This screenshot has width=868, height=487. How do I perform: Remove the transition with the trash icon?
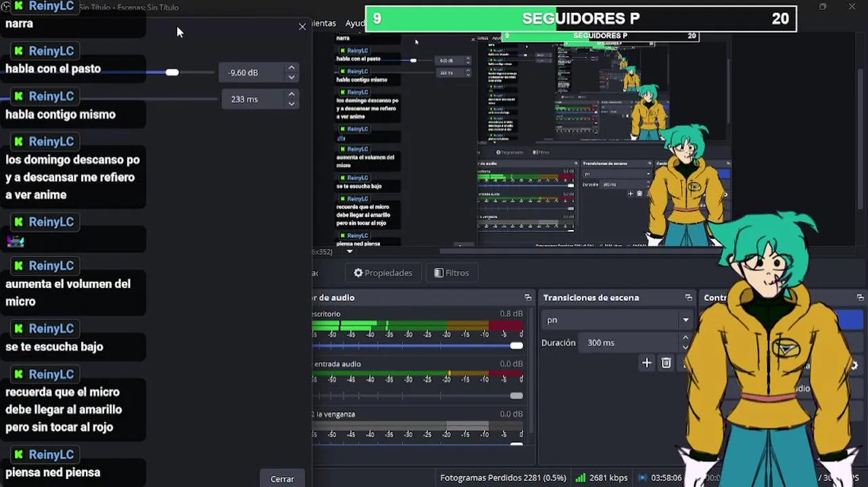coord(666,363)
